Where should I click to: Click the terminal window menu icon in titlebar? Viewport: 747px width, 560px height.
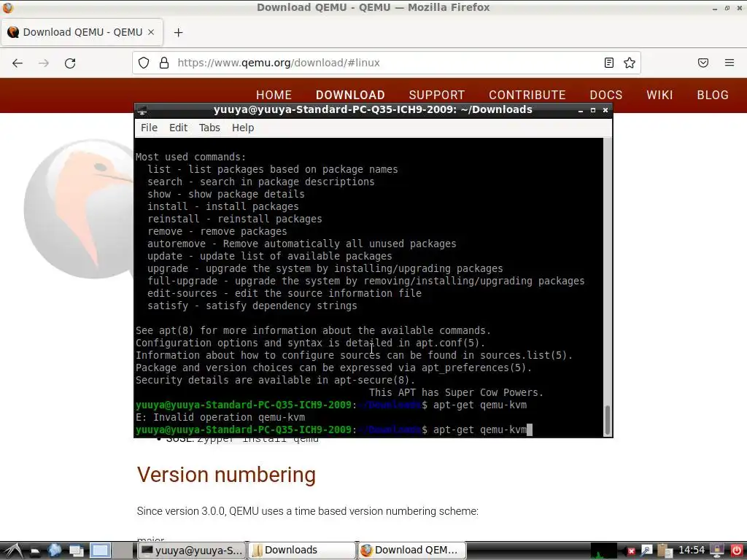(x=142, y=111)
